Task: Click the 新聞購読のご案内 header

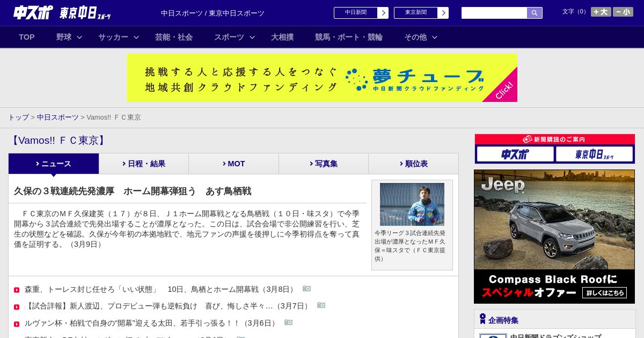Action: tap(555, 139)
